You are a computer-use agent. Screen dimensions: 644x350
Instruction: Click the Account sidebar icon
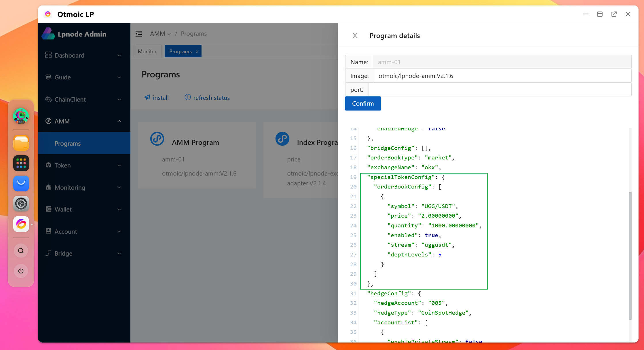48,231
